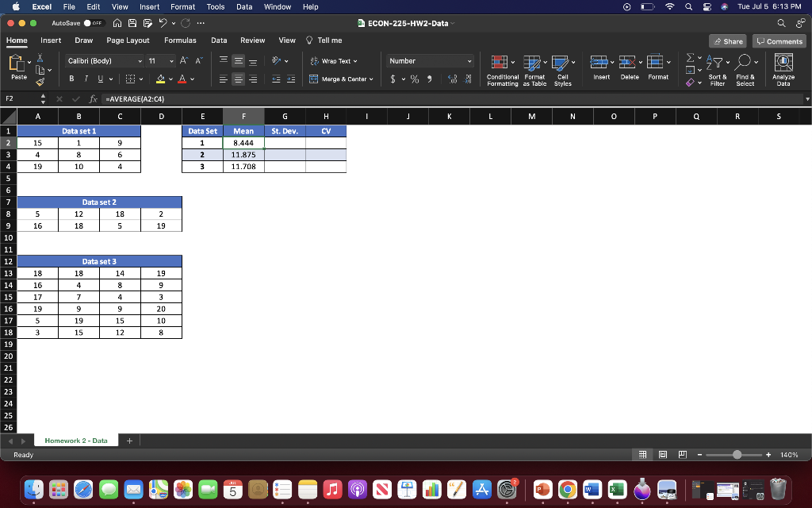Apply Accounting dollar number format
This screenshot has width=812, height=508.
coord(393,79)
